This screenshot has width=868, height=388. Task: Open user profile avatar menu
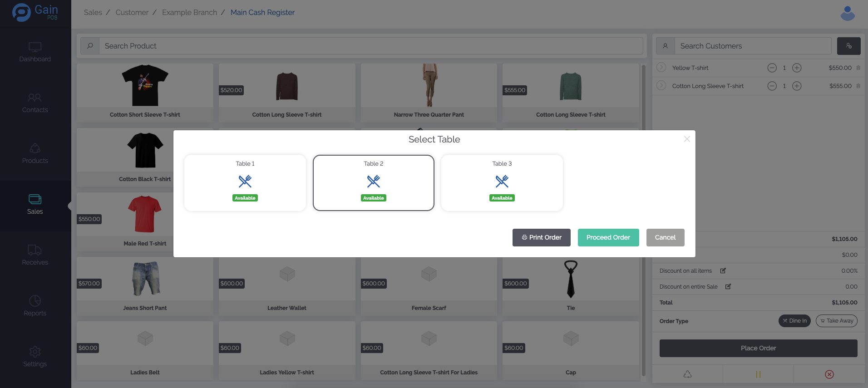[847, 13]
